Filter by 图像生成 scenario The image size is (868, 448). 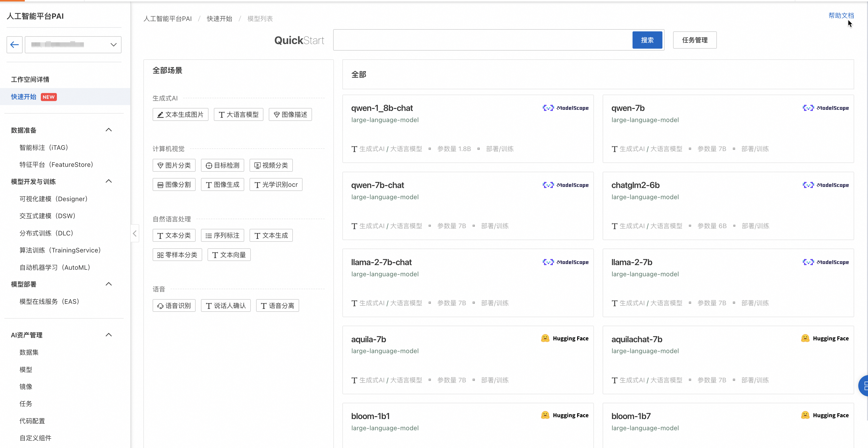pos(222,185)
